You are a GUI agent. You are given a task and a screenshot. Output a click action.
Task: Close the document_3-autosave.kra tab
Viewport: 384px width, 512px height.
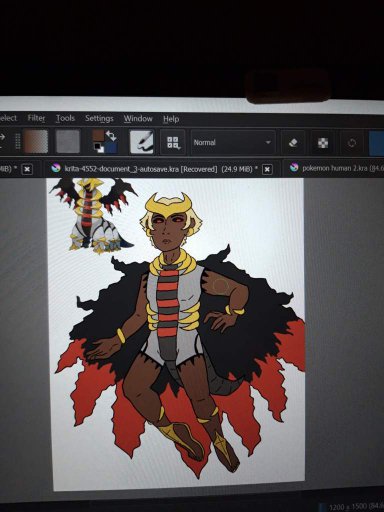267,169
